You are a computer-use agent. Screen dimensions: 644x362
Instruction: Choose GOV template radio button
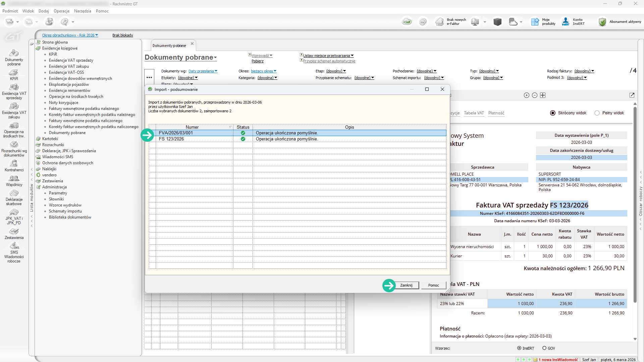tap(544, 348)
